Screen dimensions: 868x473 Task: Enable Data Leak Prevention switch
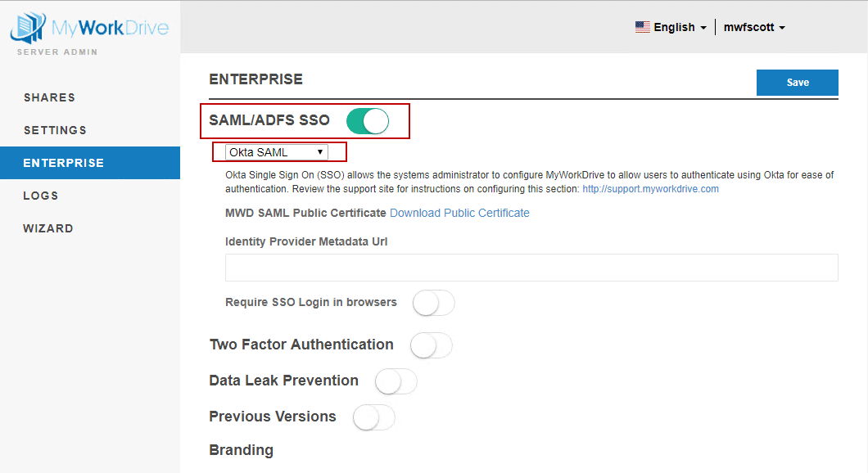coord(396,381)
